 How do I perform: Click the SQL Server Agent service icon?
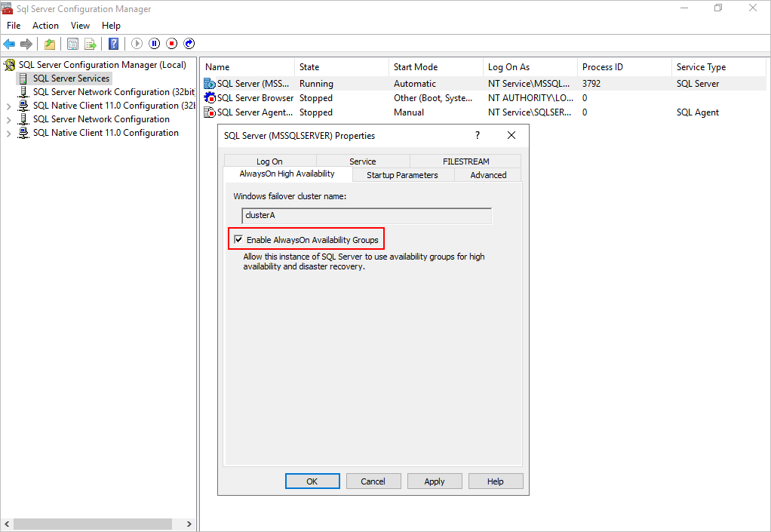pyautogui.click(x=210, y=112)
